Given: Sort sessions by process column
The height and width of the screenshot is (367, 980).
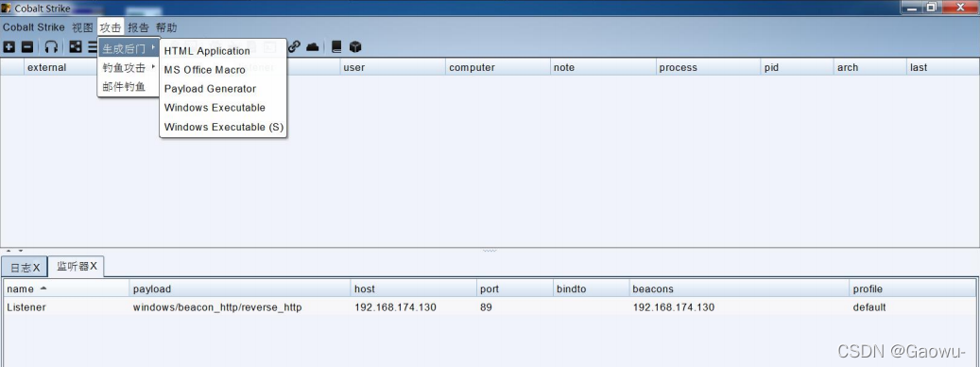Looking at the screenshot, I should click(708, 67).
